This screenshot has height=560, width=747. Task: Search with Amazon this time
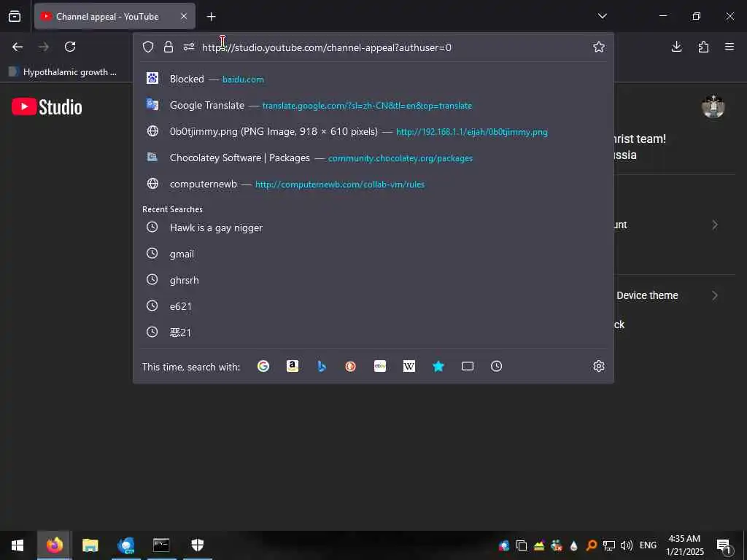[x=293, y=366]
